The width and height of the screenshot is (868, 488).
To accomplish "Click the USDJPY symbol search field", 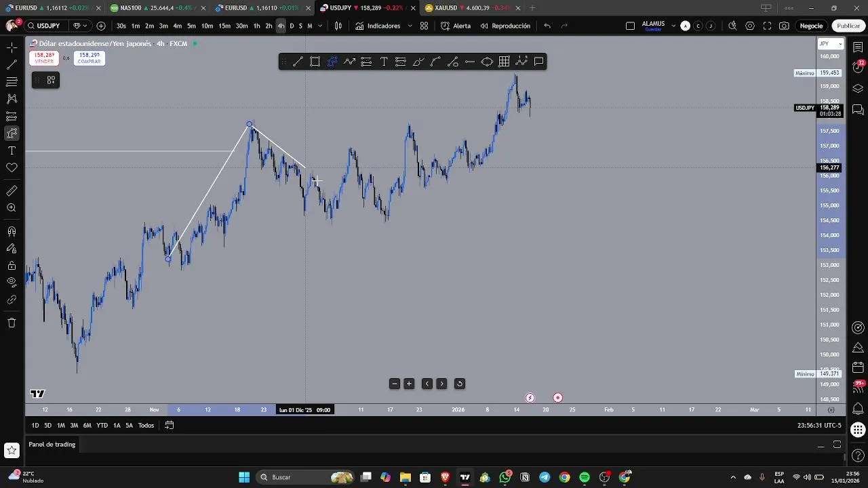I will pyautogui.click(x=47, y=26).
